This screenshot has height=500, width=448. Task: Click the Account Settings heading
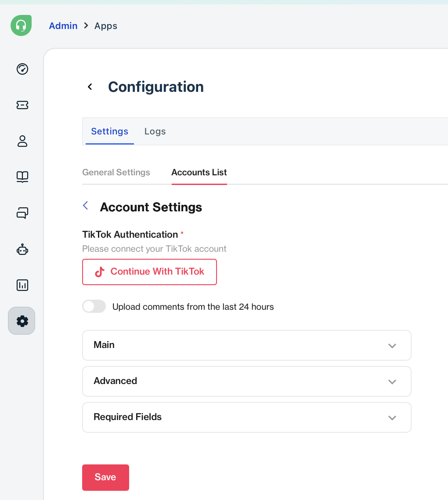[x=151, y=207]
